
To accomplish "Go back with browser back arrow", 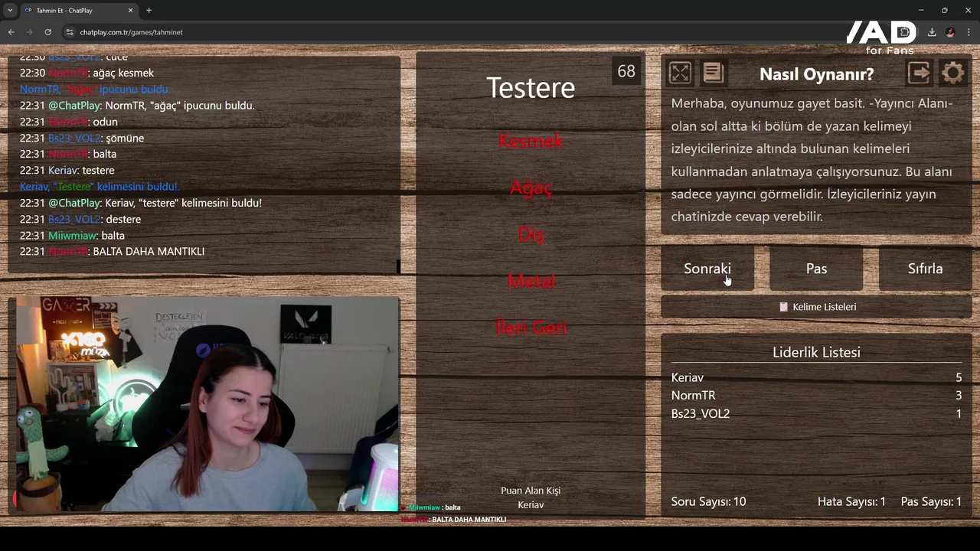I will click(11, 32).
